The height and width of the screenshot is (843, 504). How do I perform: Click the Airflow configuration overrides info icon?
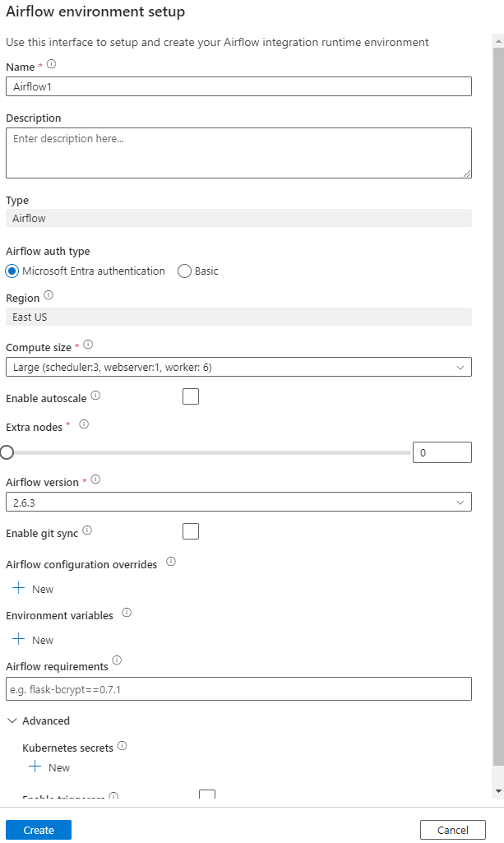170,563
